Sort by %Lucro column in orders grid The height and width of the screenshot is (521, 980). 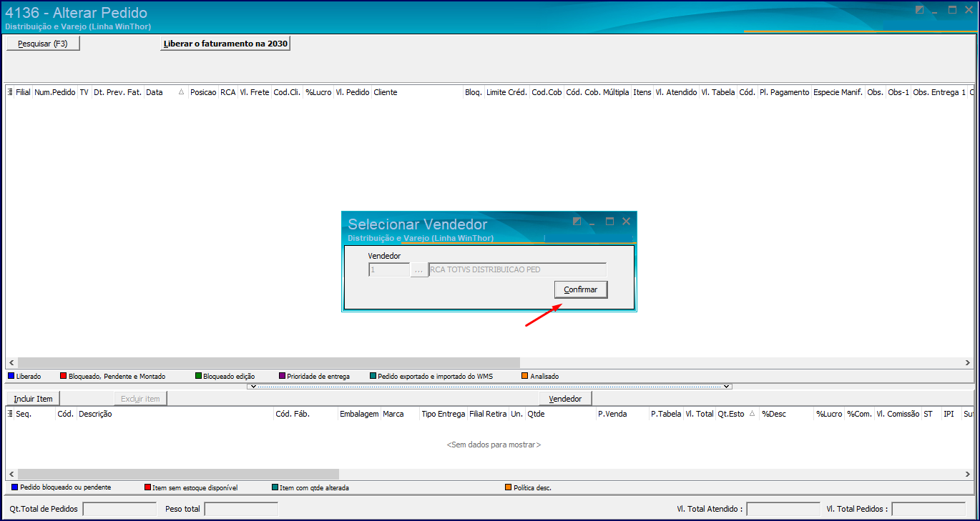coord(318,92)
